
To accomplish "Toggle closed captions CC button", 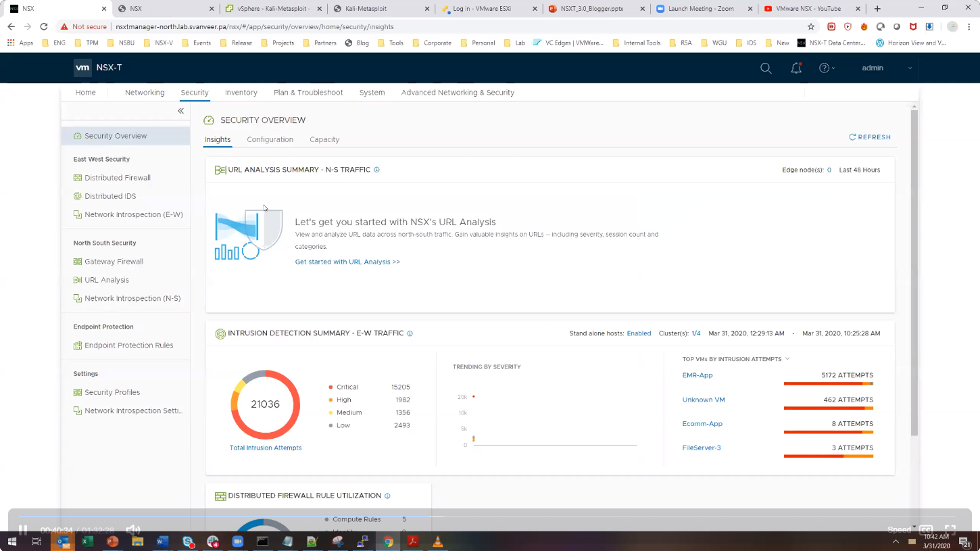I will click(x=926, y=530).
